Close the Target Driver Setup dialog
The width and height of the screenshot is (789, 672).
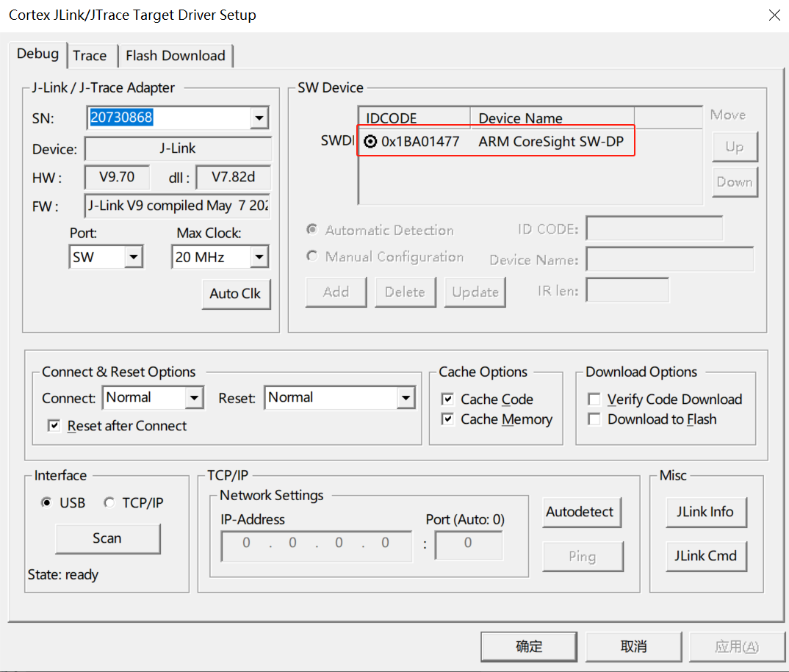coord(774,15)
